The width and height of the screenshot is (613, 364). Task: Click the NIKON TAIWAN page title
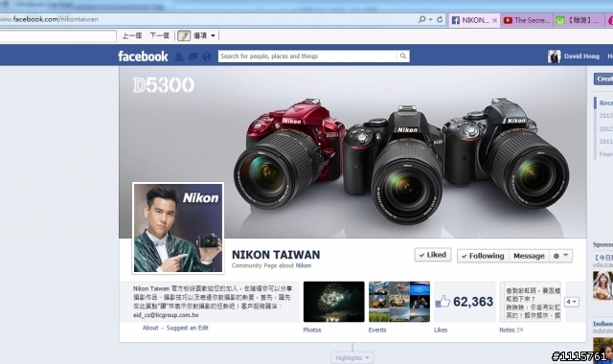click(x=276, y=255)
